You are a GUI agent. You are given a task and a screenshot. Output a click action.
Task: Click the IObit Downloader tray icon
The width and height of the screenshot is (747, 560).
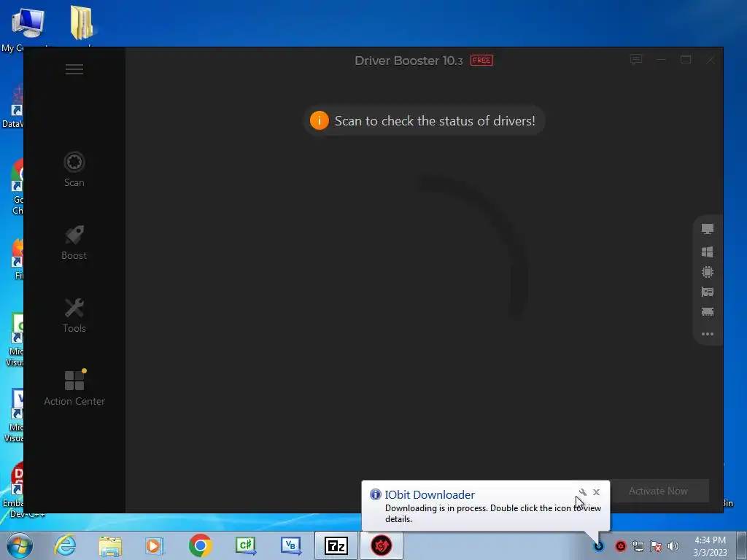(599, 546)
